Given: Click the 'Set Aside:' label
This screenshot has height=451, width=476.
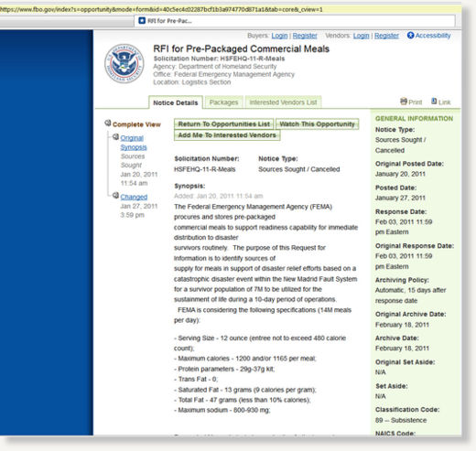Looking at the screenshot, I should [391, 386].
